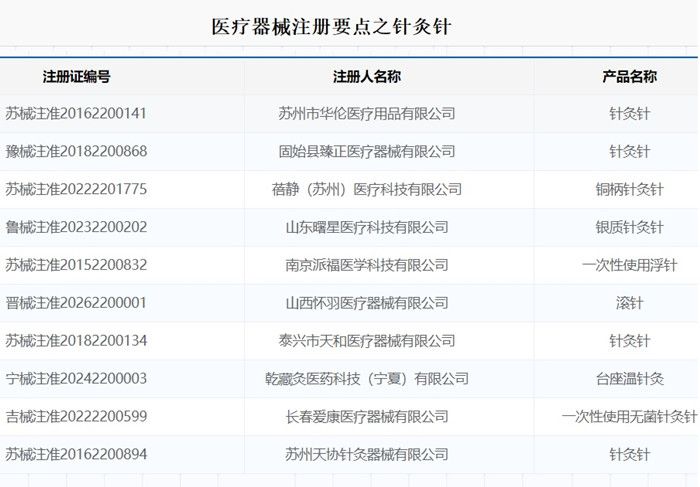This screenshot has width=700, height=487.
Task: Select registration number 苏械注准20162200894
Action: 76,454
